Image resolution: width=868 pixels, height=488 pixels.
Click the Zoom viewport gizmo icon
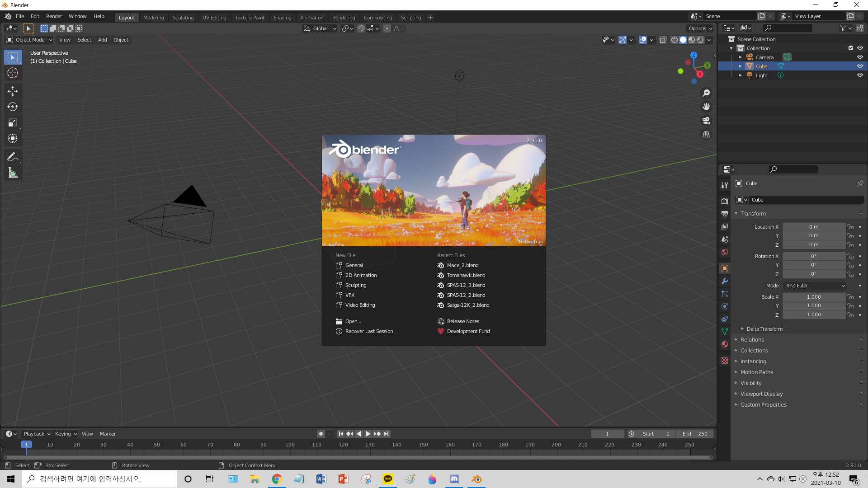point(706,93)
